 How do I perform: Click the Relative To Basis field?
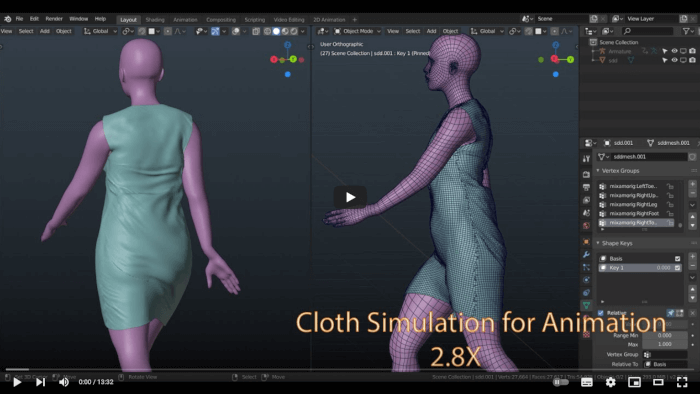(665, 364)
